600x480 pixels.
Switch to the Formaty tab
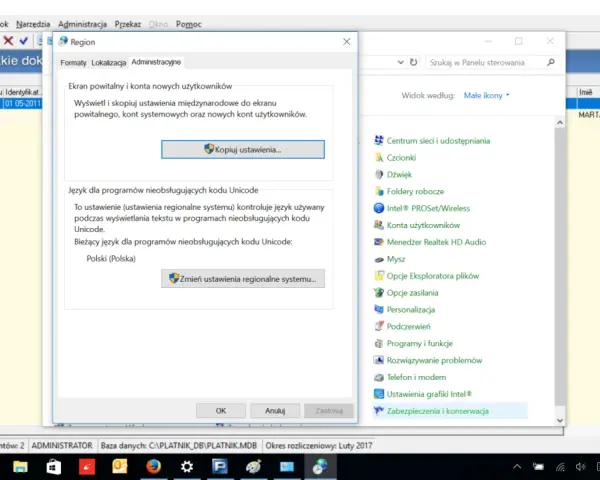73,63
